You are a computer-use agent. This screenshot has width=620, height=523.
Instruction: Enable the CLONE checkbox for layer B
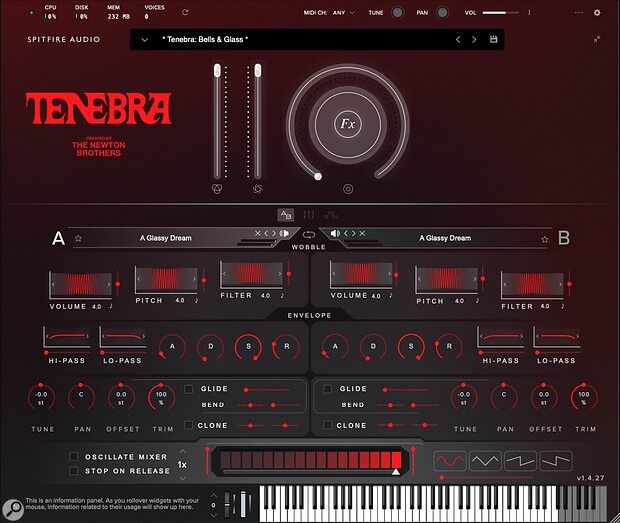click(x=327, y=425)
